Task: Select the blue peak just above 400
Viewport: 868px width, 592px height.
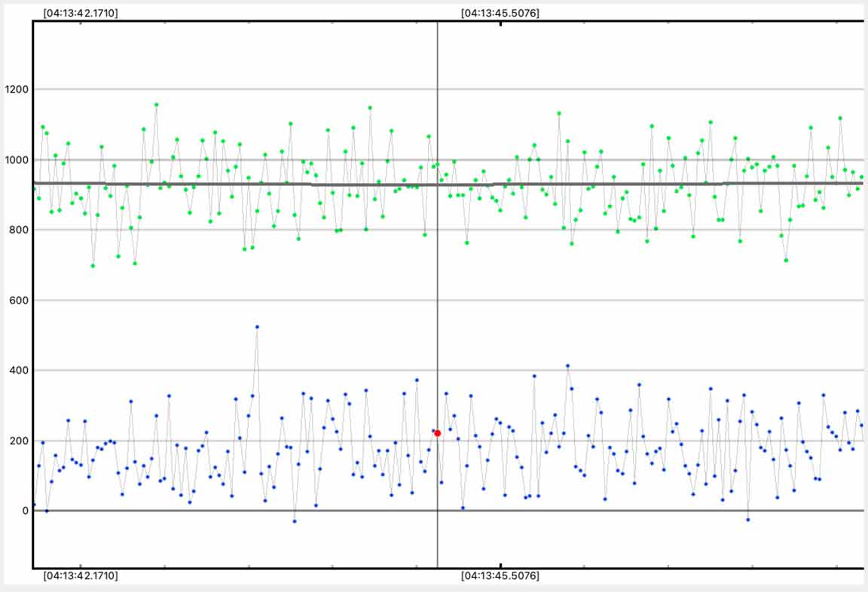Action: pos(567,366)
